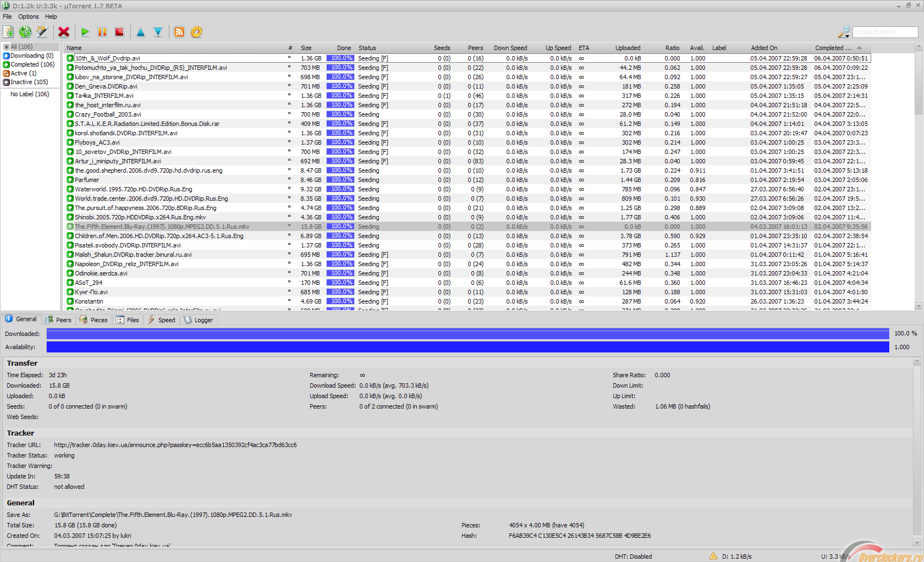
Task: Move torrent up in queue
Action: tap(141, 32)
